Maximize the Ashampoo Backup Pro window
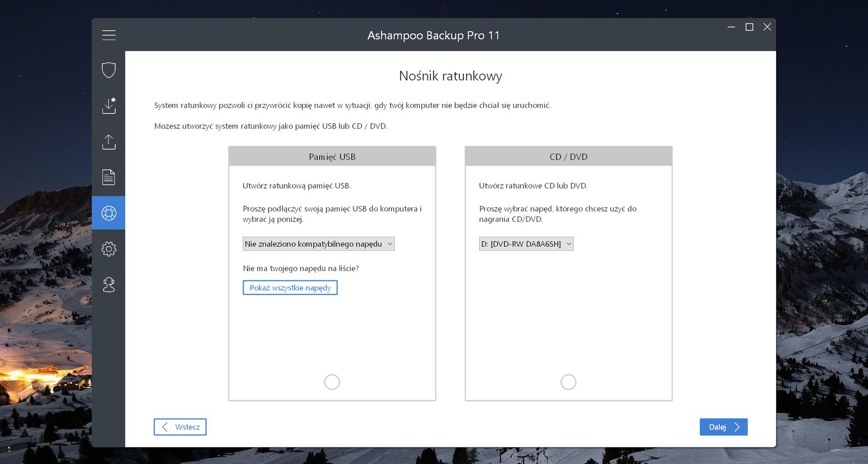 (x=749, y=27)
